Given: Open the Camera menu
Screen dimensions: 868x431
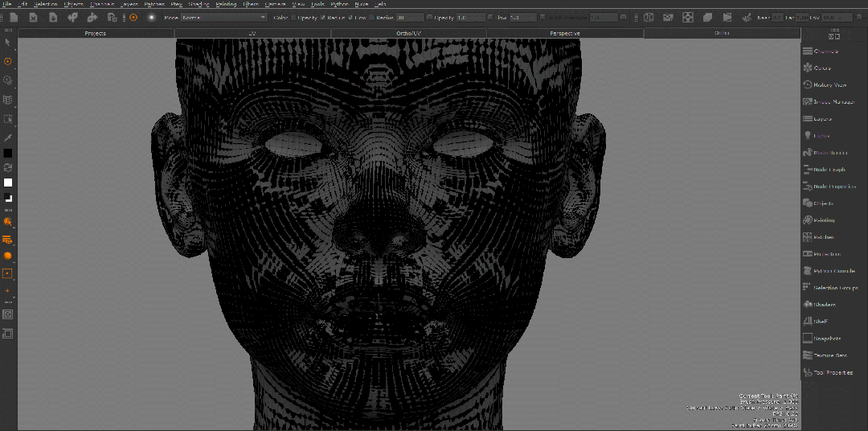Looking at the screenshot, I should (275, 4).
